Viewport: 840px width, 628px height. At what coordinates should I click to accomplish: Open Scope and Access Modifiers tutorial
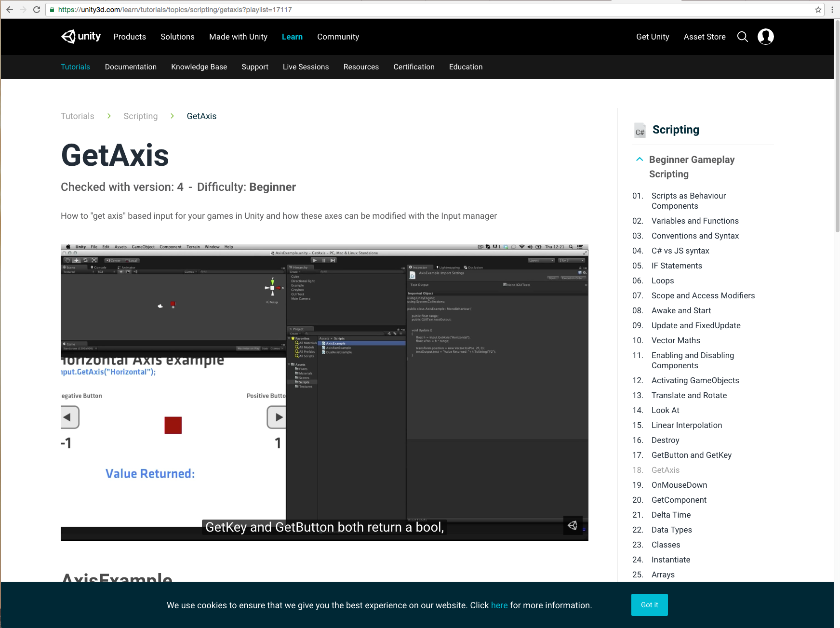tap(703, 295)
